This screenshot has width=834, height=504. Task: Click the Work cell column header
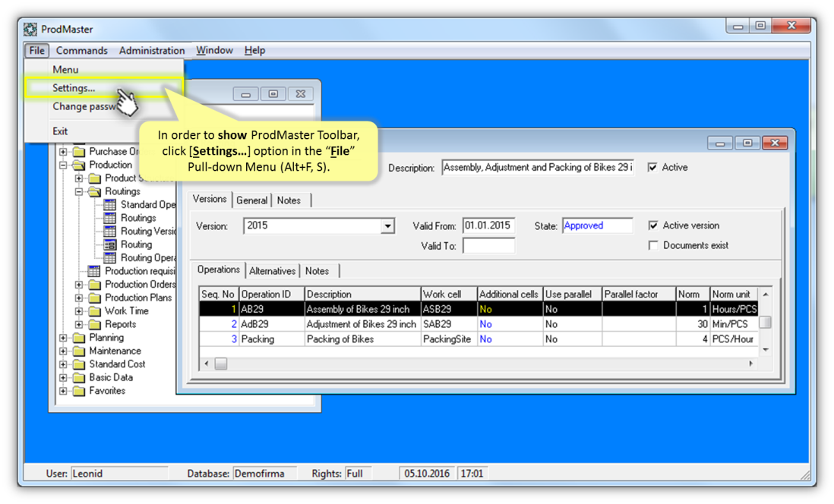tap(448, 294)
